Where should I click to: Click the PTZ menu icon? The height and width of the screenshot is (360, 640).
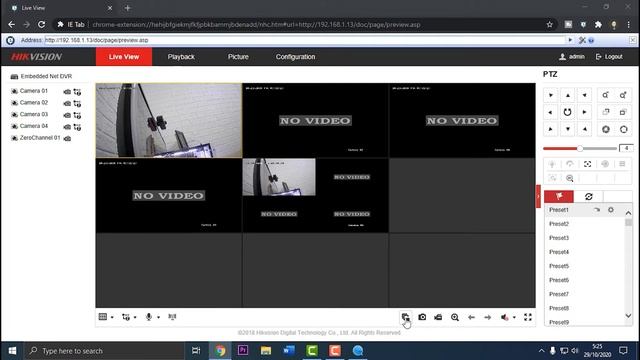click(x=622, y=164)
